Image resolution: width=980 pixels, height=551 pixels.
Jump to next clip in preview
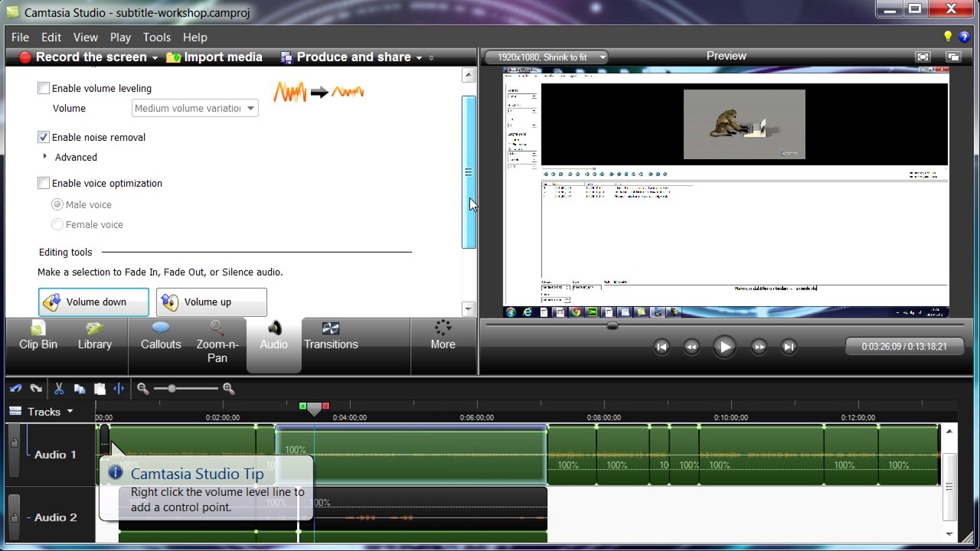click(789, 347)
